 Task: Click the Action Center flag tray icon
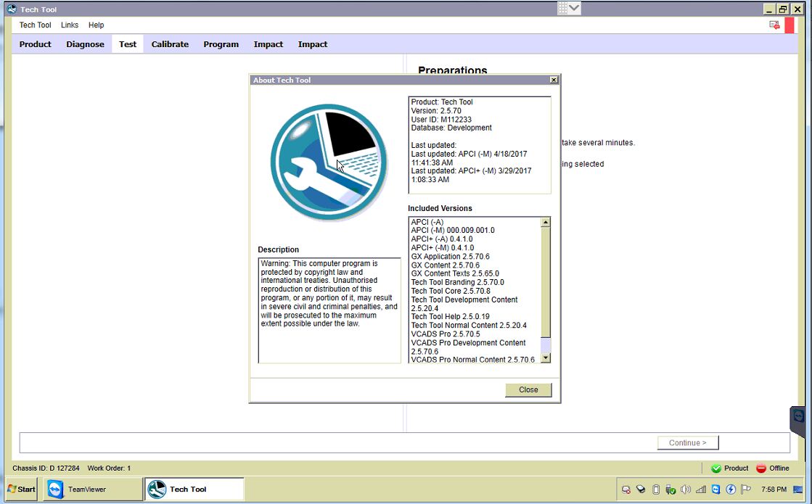(x=746, y=489)
